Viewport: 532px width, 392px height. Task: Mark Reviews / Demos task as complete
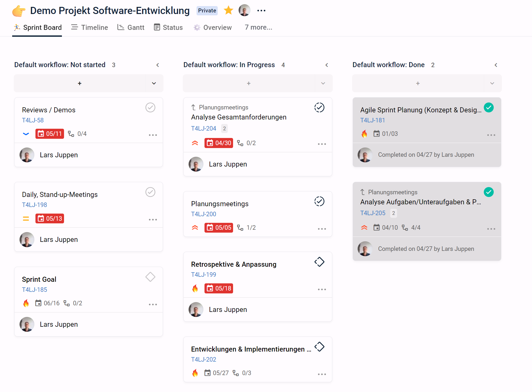point(150,108)
